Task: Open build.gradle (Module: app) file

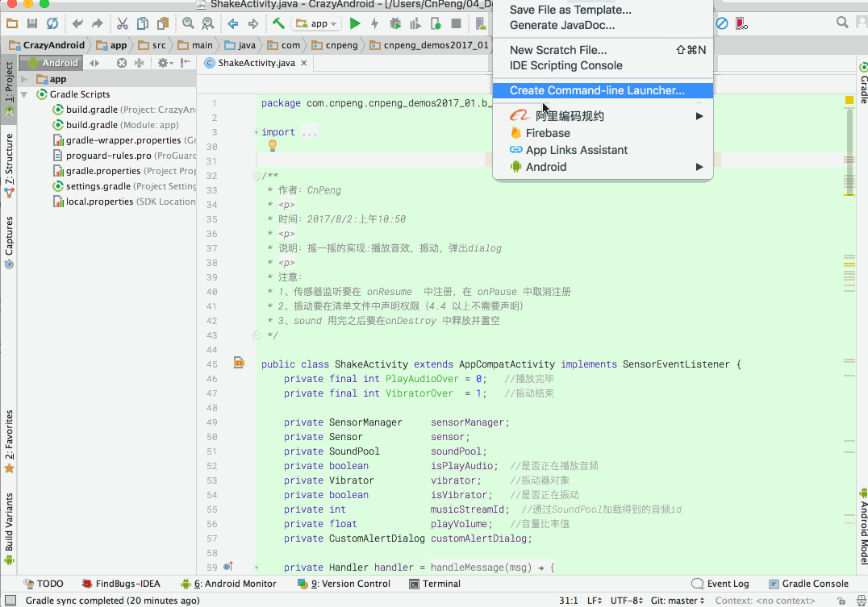Action: click(x=123, y=125)
